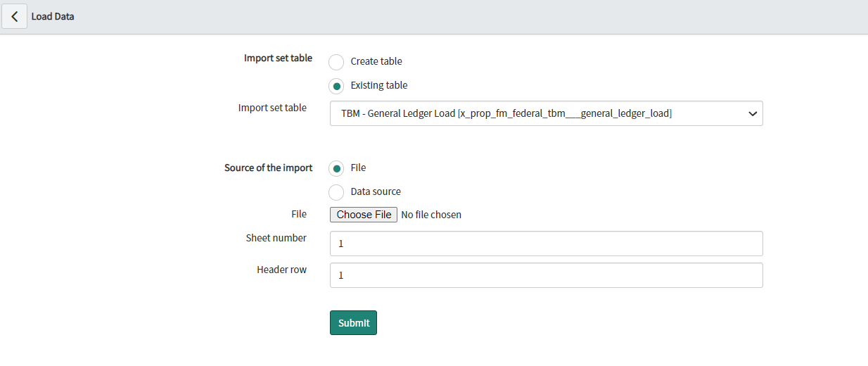
Task: Select the Existing table radio button
Action: [336, 86]
